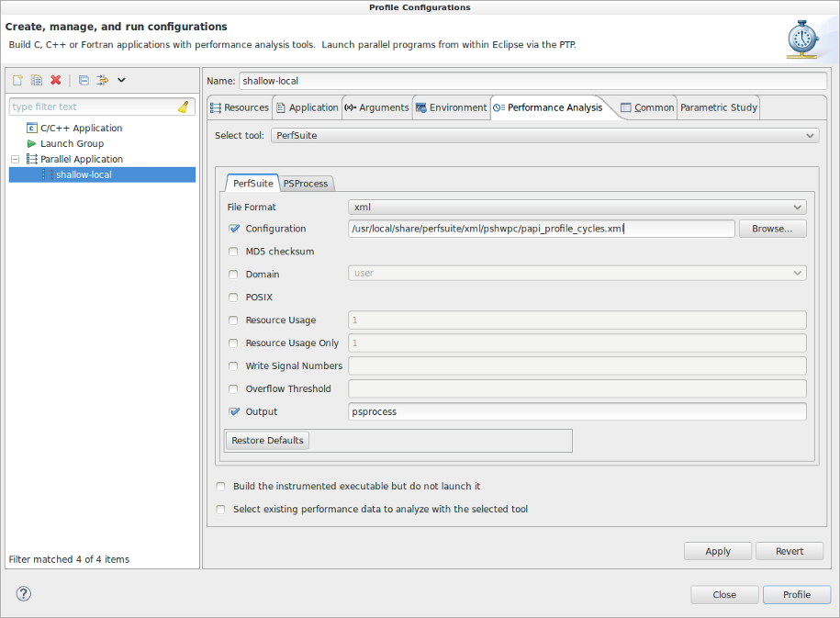Open the Parametric Study tab
Image resolution: width=840 pixels, height=618 pixels.
719,107
